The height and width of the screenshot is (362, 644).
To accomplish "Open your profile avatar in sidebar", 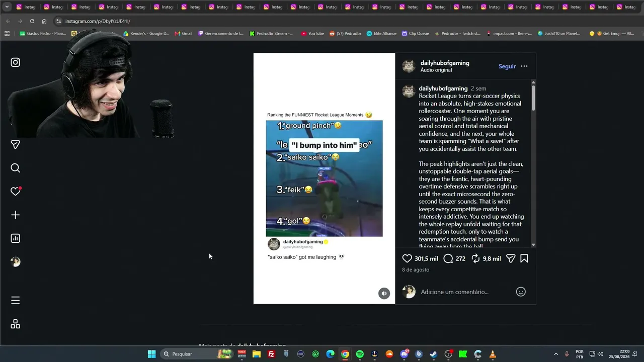I will point(16,261).
